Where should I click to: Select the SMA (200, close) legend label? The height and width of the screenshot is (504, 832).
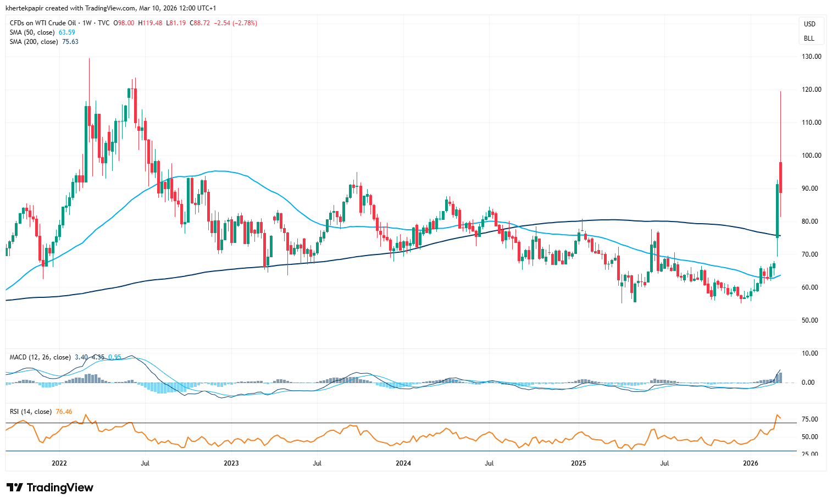[34, 42]
